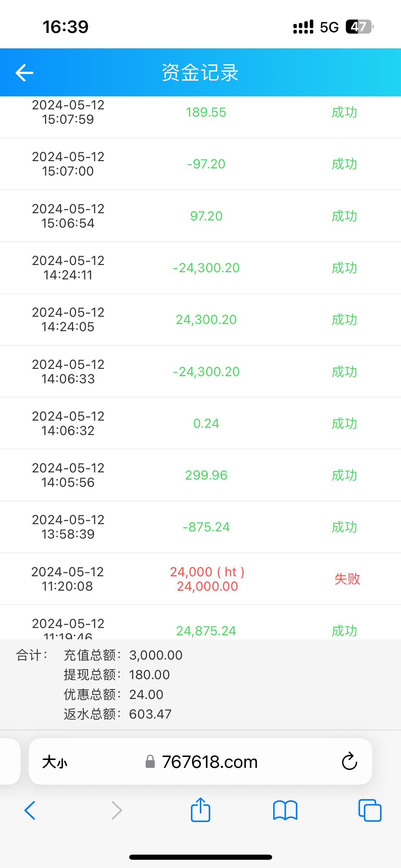The image size is (401, 868).
Task: Tap the 0.24 transaction entry
Action: pyautogui.click(x=206, y=423)
